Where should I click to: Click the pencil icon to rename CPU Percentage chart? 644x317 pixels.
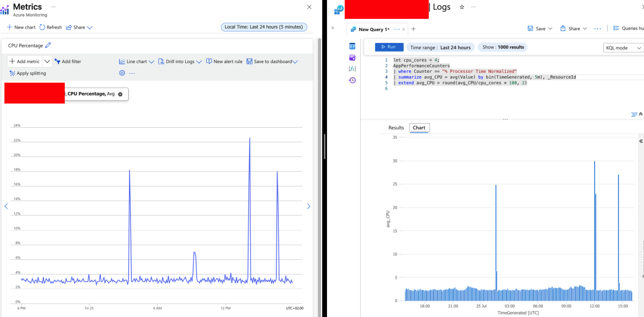[x=48, y=45]
